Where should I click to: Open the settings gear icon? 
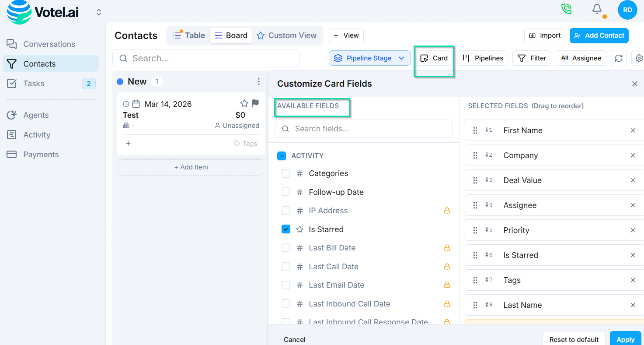639,58
